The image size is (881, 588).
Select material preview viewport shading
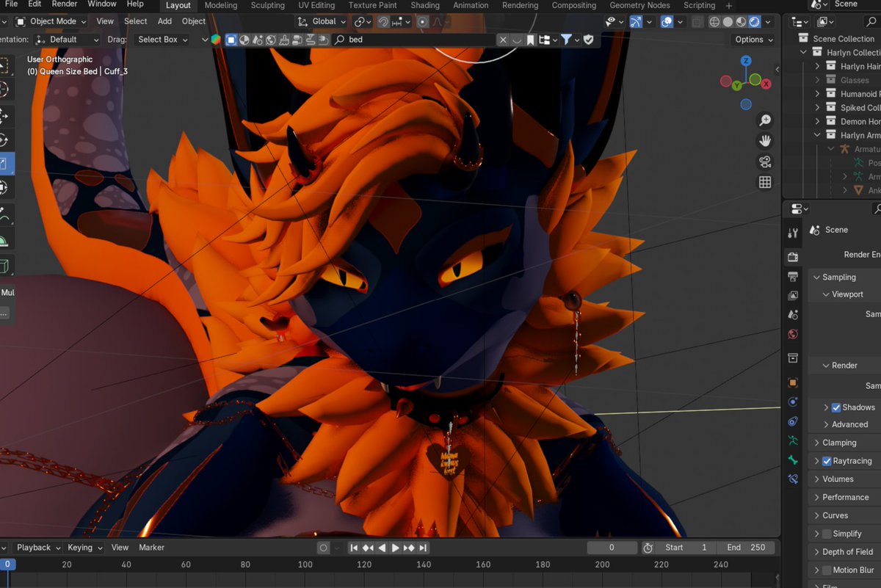[741, 22]
